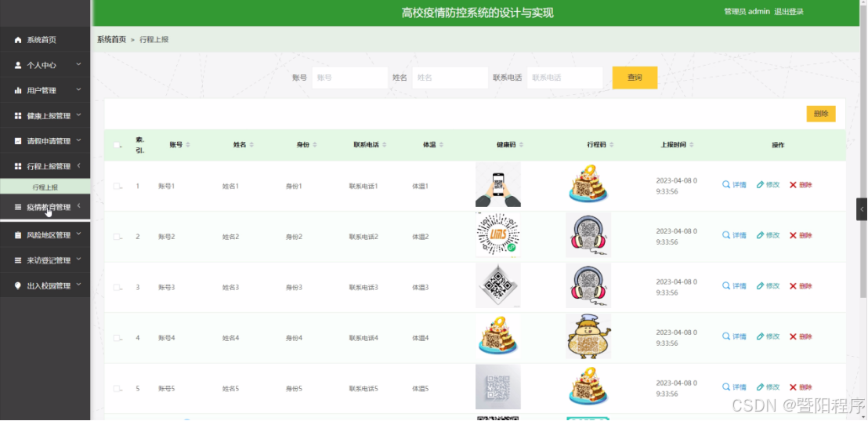This screenshot has height=421, width=868.
Task: Go to 系统首页 in the breadcrumb
Action: point(111,39)
